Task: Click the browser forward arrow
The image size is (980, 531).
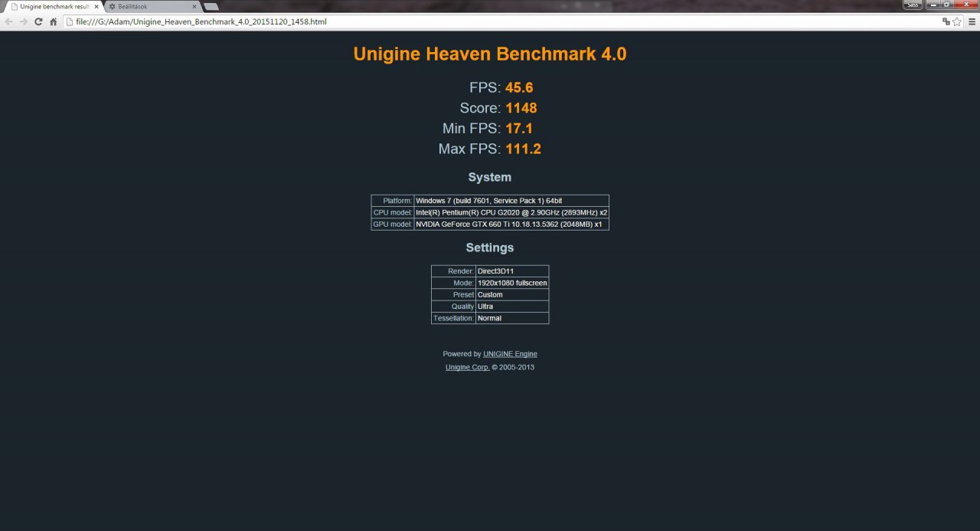Action: tap(23, 21)
